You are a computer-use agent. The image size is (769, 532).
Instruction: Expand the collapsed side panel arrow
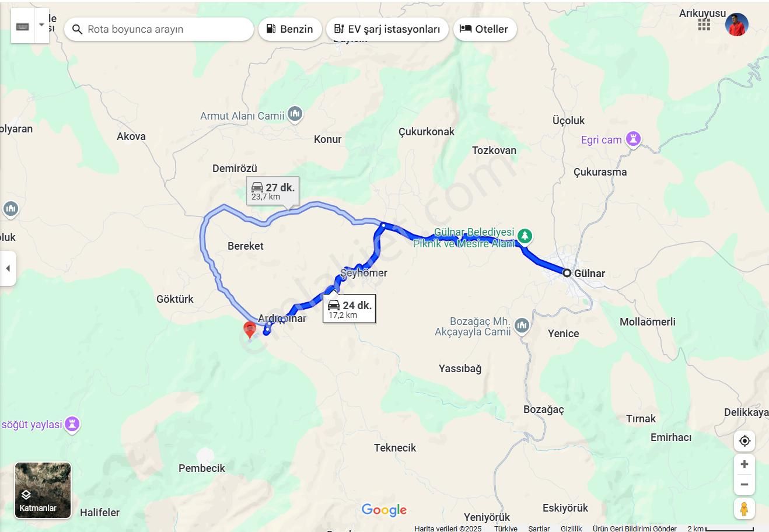tap(8, 268)
